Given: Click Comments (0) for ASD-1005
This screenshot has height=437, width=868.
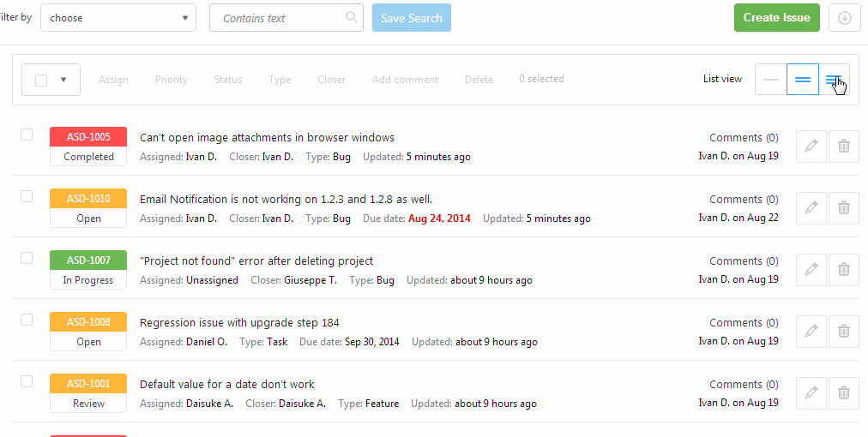Looking at the screenshot, I should (x=744, y=137).
